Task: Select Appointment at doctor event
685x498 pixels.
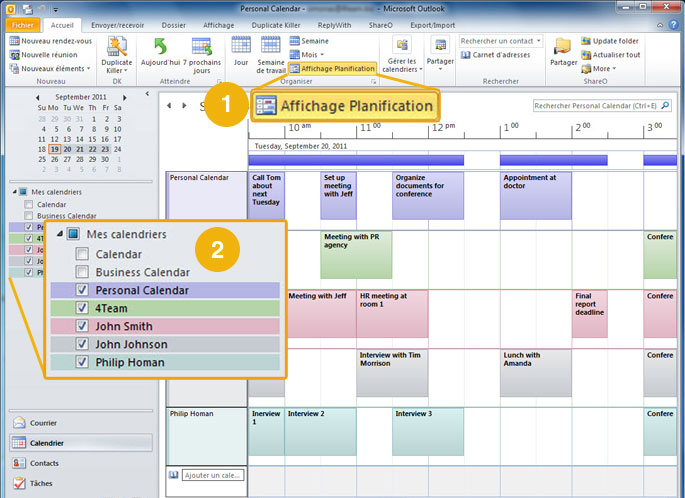Action: pos(536,195)
